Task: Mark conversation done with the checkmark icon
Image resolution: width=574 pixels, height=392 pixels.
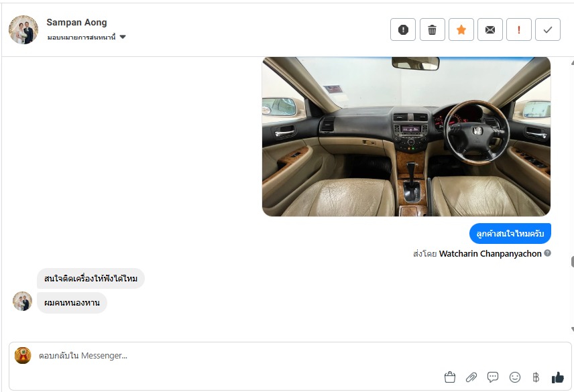Action: (x=548, y=29)
